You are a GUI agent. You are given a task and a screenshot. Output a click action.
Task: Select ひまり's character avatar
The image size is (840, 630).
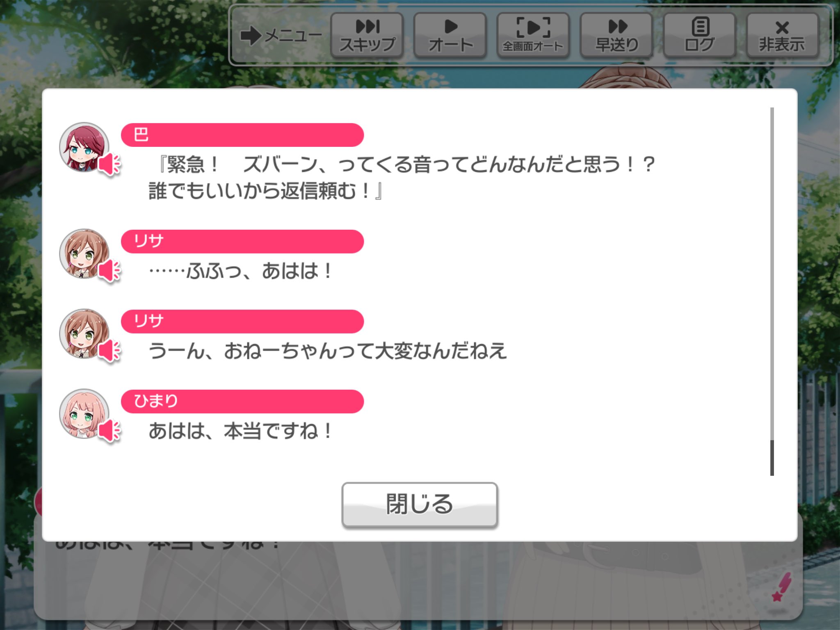pyautogui.click(x=84, y=413)
